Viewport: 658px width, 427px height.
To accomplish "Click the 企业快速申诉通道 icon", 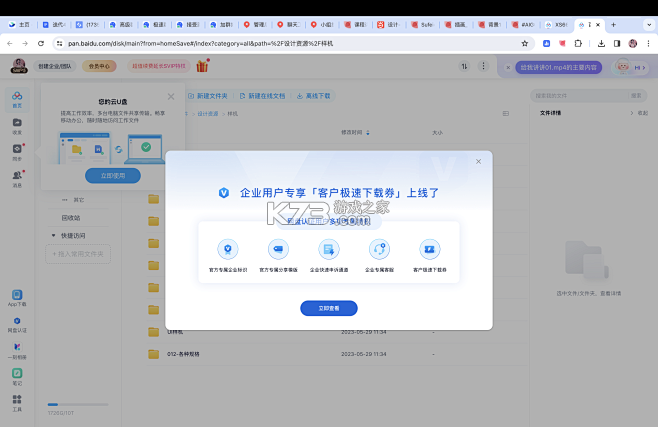I will (x=329, y=249).
